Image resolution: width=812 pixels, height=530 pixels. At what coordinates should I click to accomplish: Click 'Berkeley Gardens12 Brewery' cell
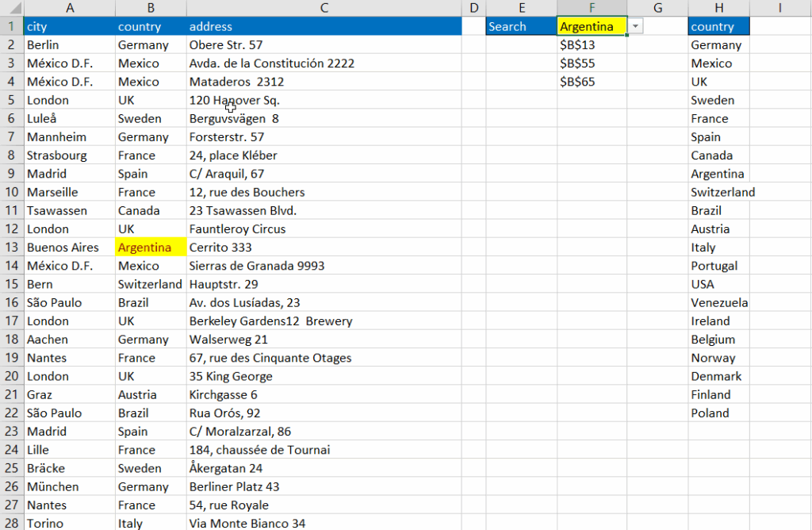(324, 321)
